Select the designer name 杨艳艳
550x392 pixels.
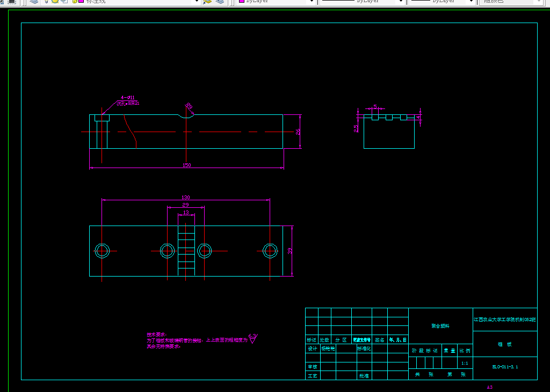pyautogui.click(x=328, y=349)
